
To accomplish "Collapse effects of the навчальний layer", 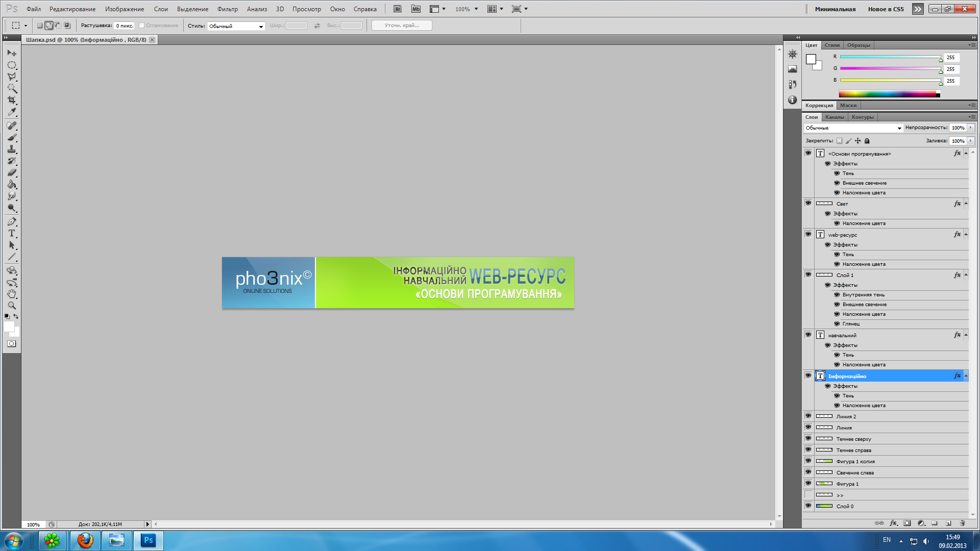I will 966,335.
